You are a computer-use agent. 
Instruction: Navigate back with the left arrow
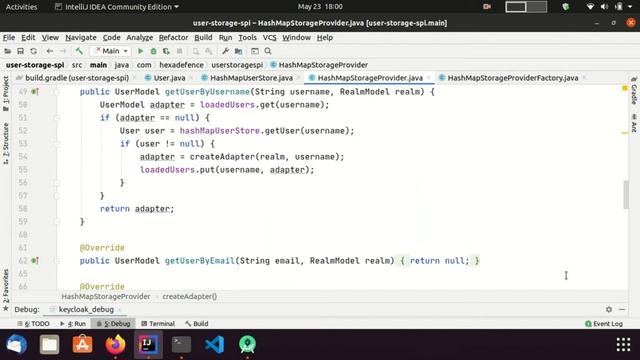pyautogui.click(x=50, y=51)
